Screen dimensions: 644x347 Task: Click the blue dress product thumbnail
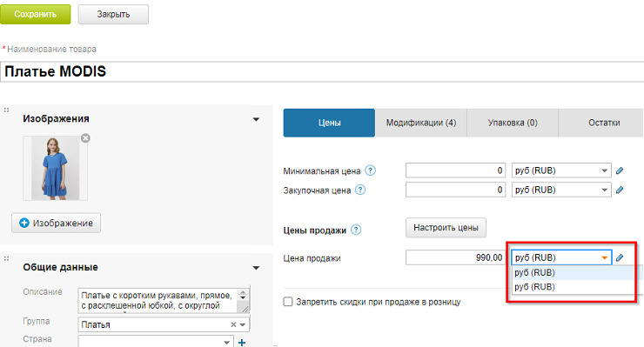tap(55, 169)
